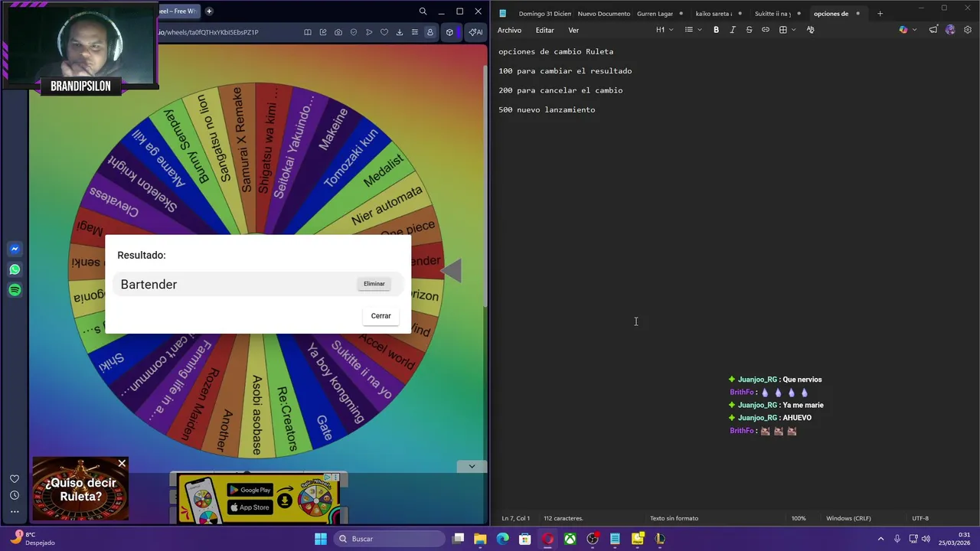Click the Eliminar button in result dialog
The width and height of the screenshot is (980, 551).
click(374, 284)
